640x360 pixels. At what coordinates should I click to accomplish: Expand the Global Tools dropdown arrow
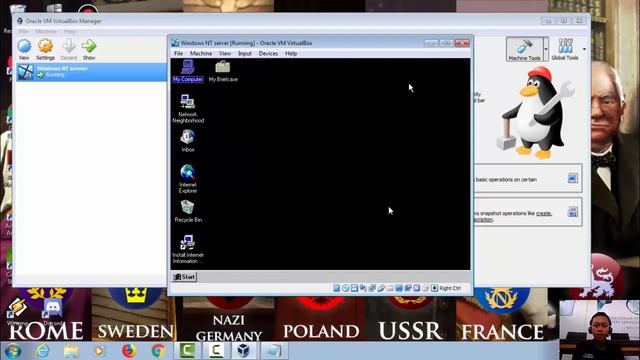(x=584, y=49)
